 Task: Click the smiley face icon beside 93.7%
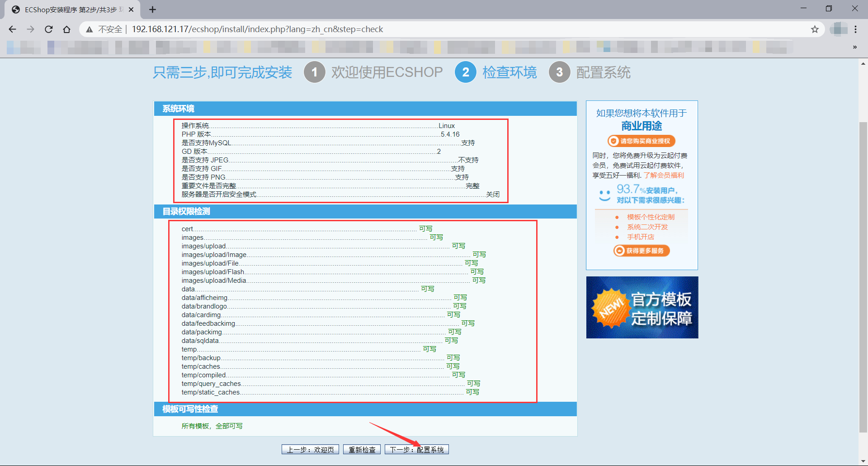(604, 195)
